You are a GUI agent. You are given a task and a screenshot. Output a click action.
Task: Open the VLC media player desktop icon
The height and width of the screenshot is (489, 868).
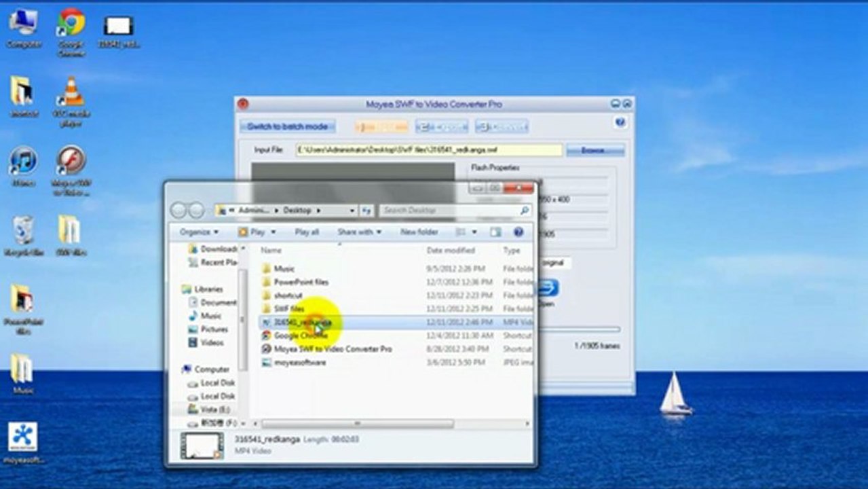71,102
